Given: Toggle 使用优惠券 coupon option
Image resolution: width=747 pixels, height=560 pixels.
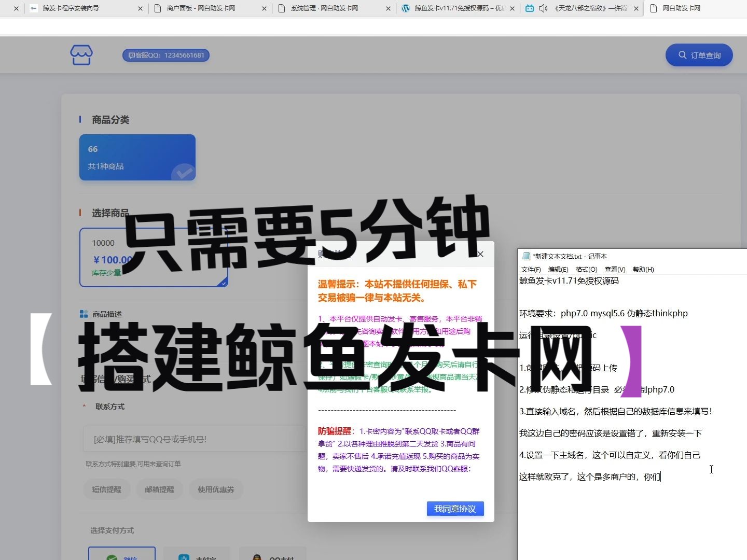Looking at the screenshot, I should tap(216, 489).
